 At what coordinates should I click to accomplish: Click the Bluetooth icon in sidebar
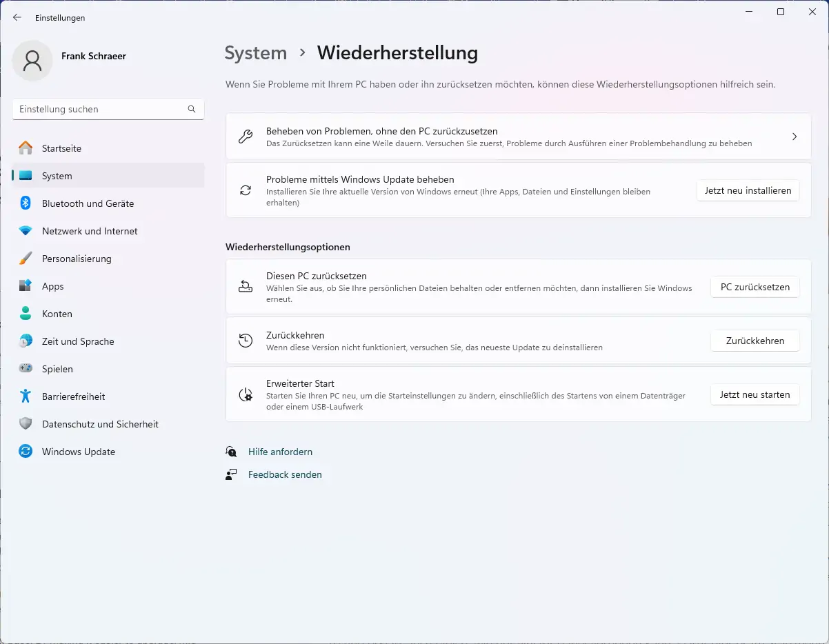(26, 203)
